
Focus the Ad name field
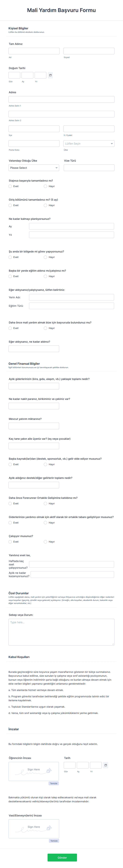click(x=34, y=51)
